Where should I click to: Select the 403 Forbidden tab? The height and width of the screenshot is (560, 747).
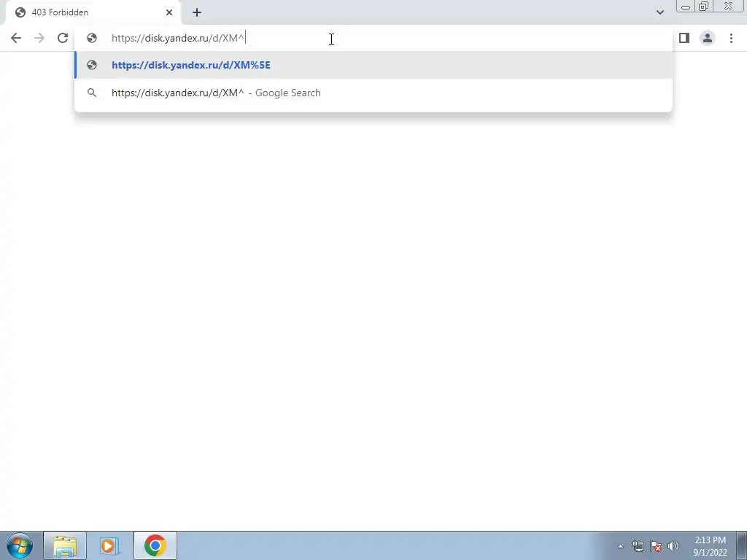click(x=93, y=12)
